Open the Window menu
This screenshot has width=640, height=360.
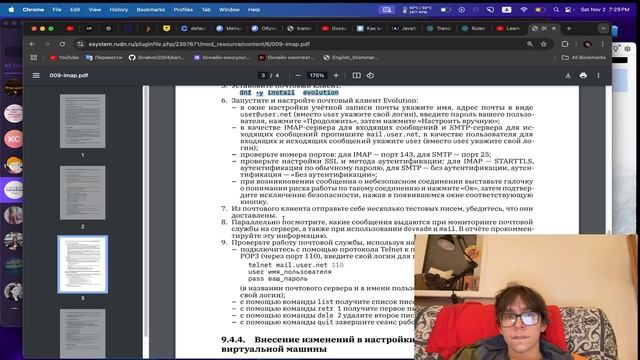[x=229, y=9]
